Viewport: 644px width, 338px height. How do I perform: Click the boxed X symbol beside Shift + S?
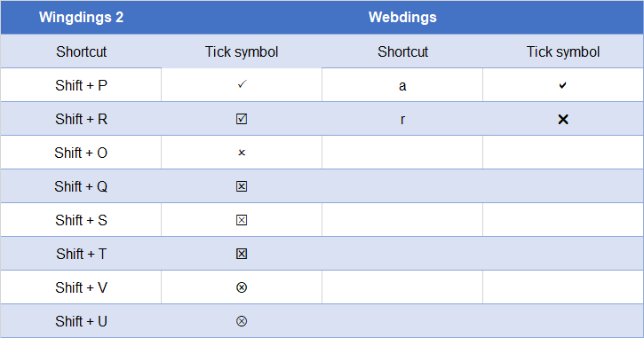click(242, 220)
